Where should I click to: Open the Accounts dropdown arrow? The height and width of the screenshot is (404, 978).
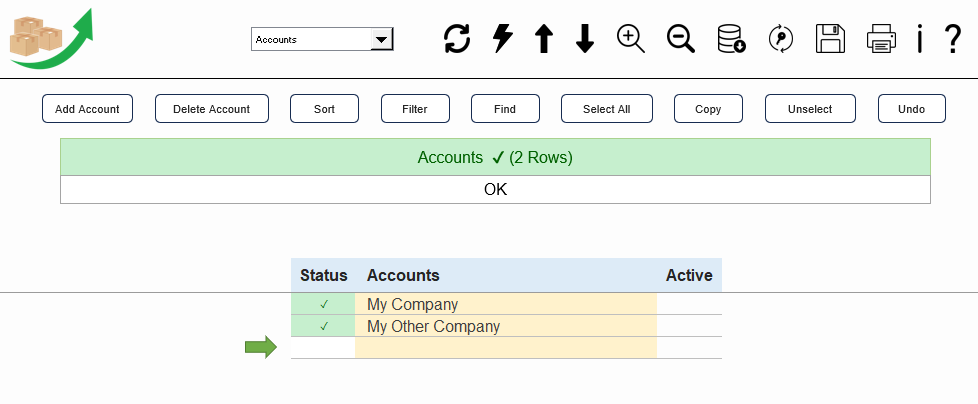(382, 39)
